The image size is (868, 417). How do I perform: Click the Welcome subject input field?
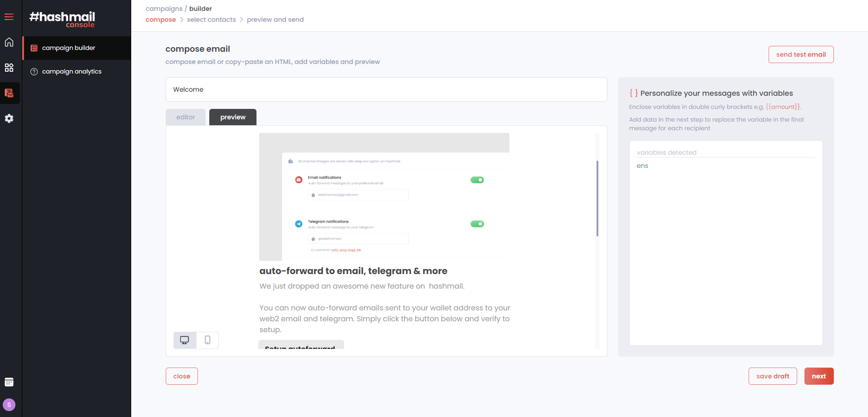tap(386, 89)
